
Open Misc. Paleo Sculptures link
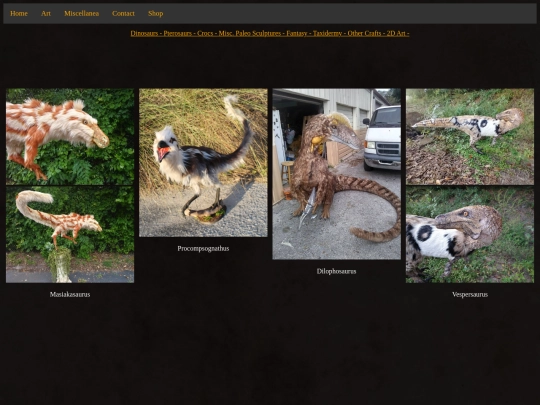click(x=250, y=33)
